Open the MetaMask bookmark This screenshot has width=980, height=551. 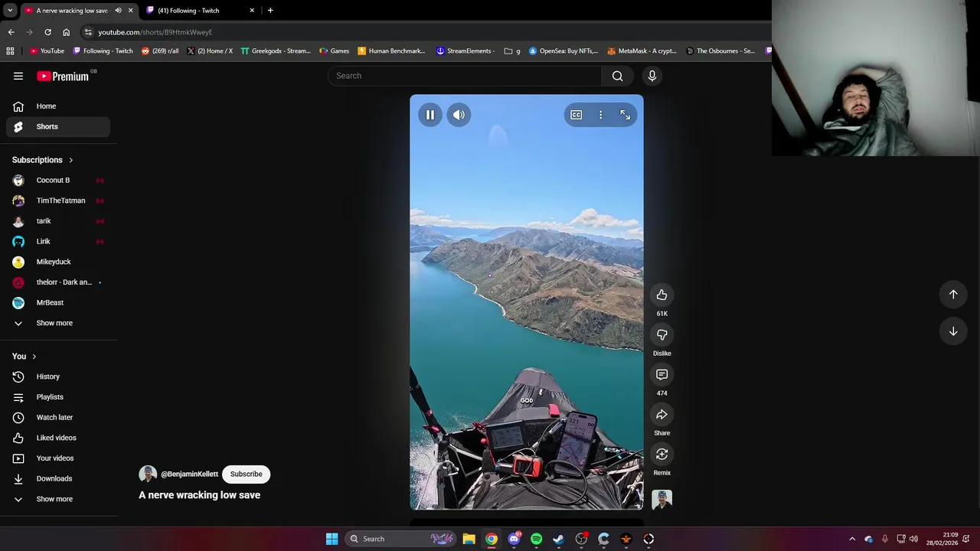tap(642, 51)
